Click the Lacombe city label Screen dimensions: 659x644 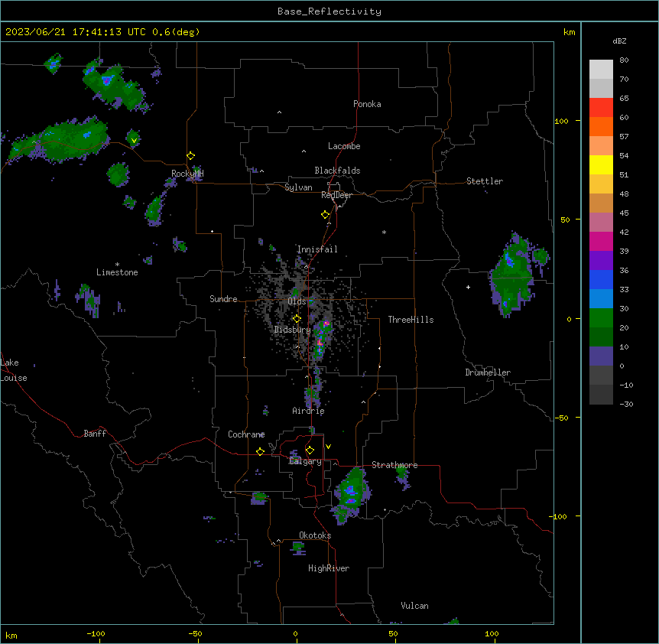pos(344,146)
